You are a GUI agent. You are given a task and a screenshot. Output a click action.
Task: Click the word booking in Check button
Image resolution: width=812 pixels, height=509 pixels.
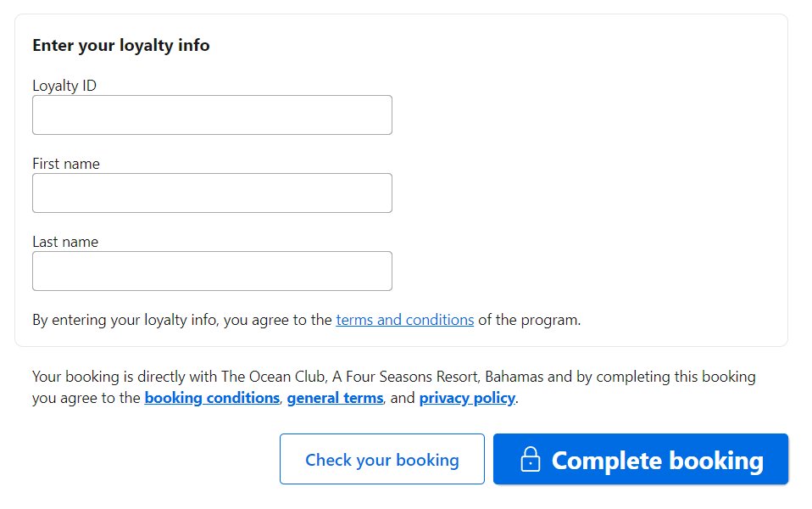tap(427, 461)
